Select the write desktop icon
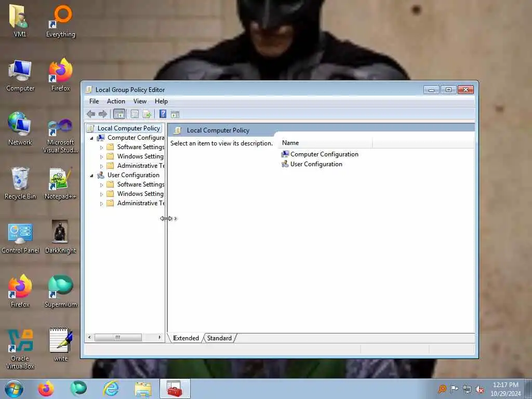 click(61, 345)
